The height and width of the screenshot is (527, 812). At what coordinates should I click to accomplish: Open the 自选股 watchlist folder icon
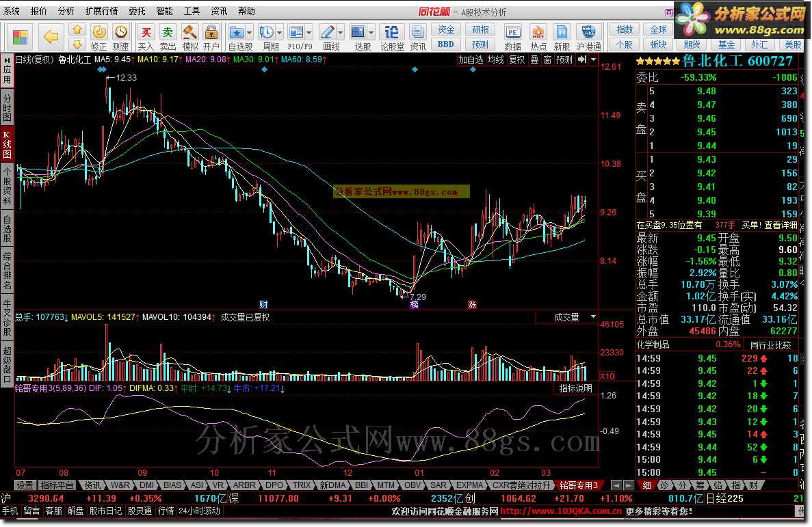point(237,33)
